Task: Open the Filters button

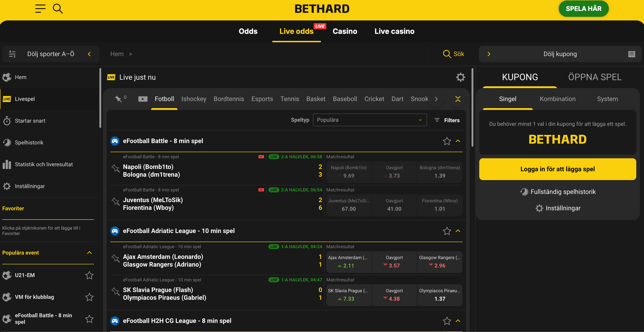Action: 447,120
